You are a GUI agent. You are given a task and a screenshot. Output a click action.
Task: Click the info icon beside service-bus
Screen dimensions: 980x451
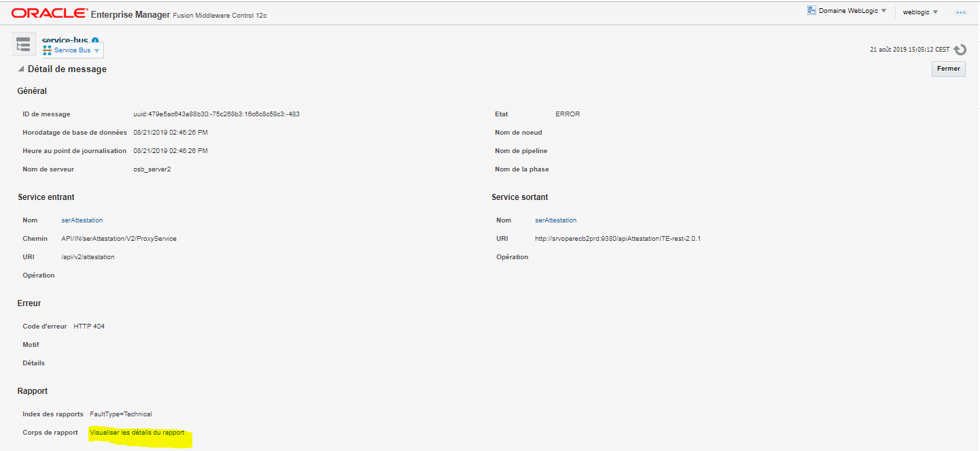pos(95,41)
